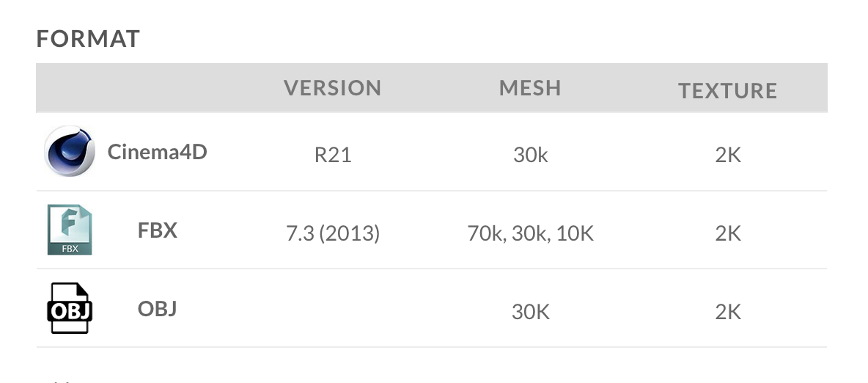This screenshot has height=383, width=868.
Task: Click the R21 version cell
Action: 333,156
